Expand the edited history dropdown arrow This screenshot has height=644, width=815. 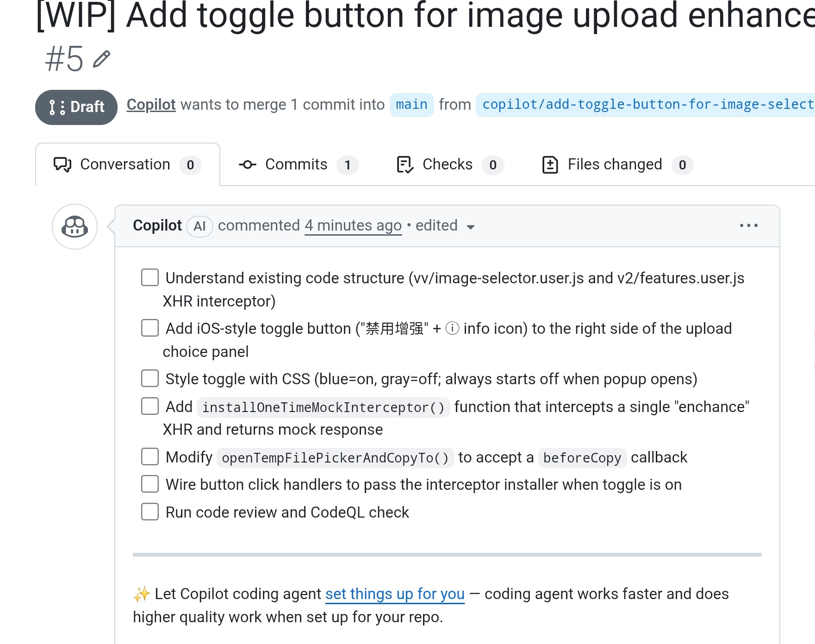471,227
